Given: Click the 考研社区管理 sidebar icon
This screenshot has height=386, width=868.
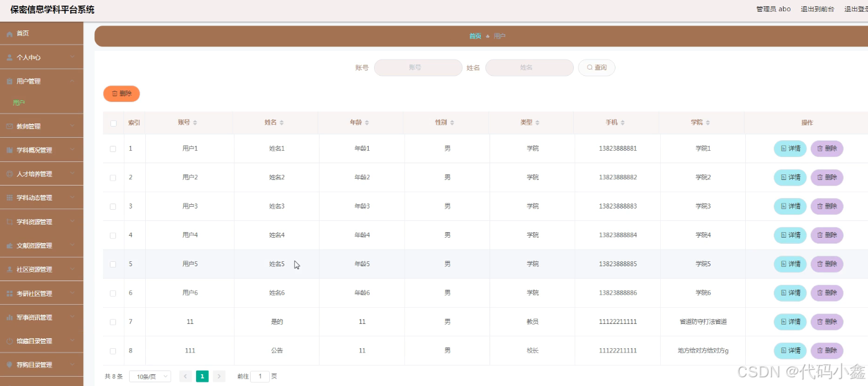Looking at the screenshot, I should 9,294.
